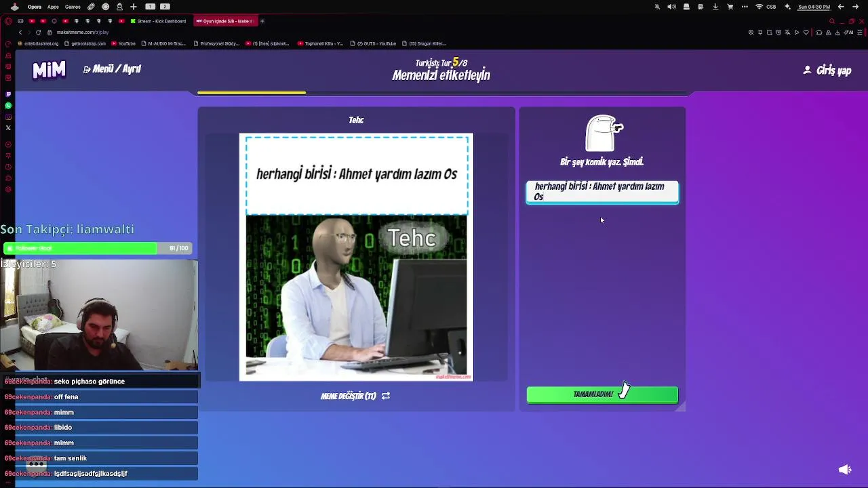
Task: Open Instagram in Opera sidebar
Action: click(x=8, y=117)
